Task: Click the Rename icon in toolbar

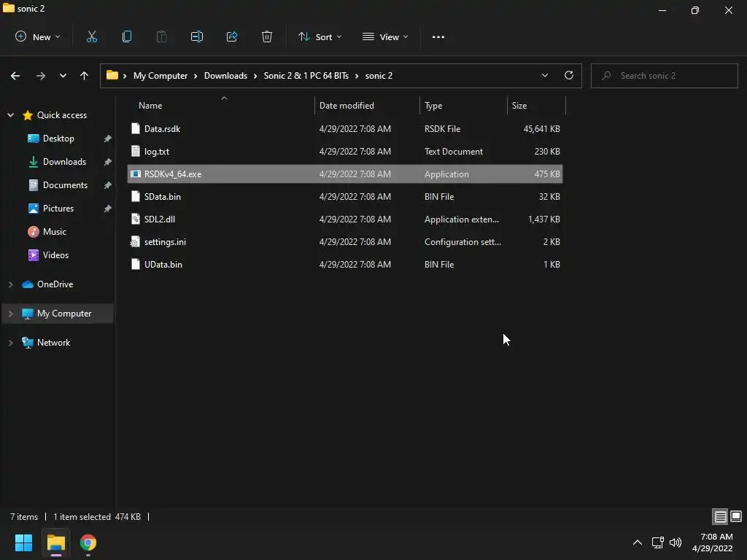Action: point(197,36)
